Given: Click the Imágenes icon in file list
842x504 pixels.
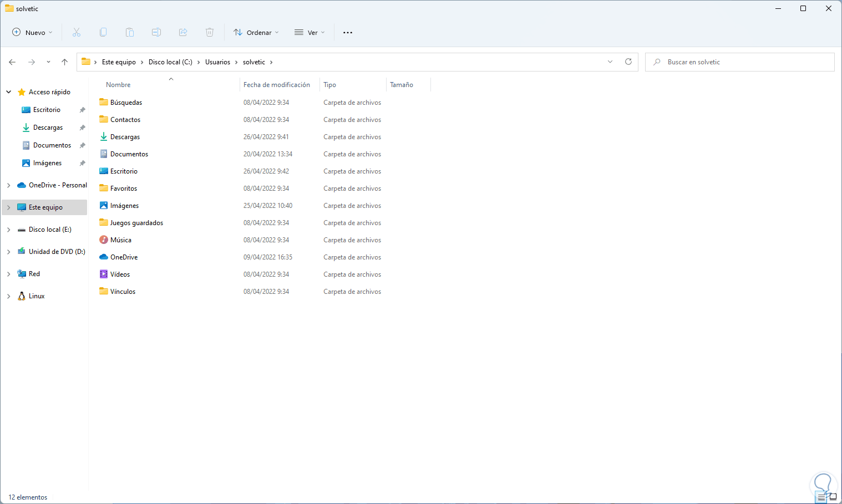Looking at the screenshot, I should pyautogui.click(x=104, y=205).
